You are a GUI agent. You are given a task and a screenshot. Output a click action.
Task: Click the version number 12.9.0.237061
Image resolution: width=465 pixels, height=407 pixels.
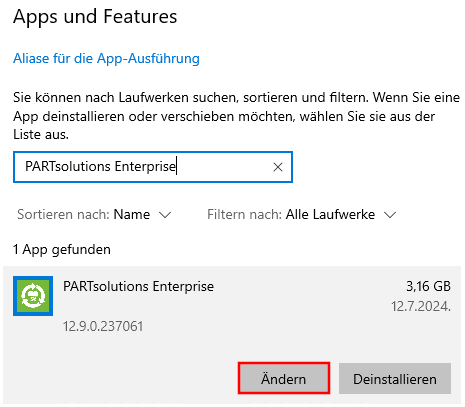click(x=103, y=326)
